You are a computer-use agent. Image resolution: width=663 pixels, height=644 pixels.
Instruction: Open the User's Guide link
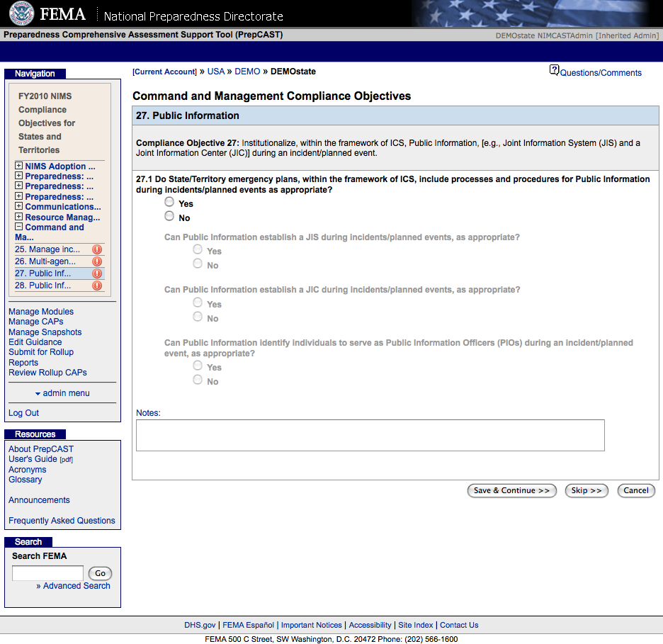[x=33, y=459]
